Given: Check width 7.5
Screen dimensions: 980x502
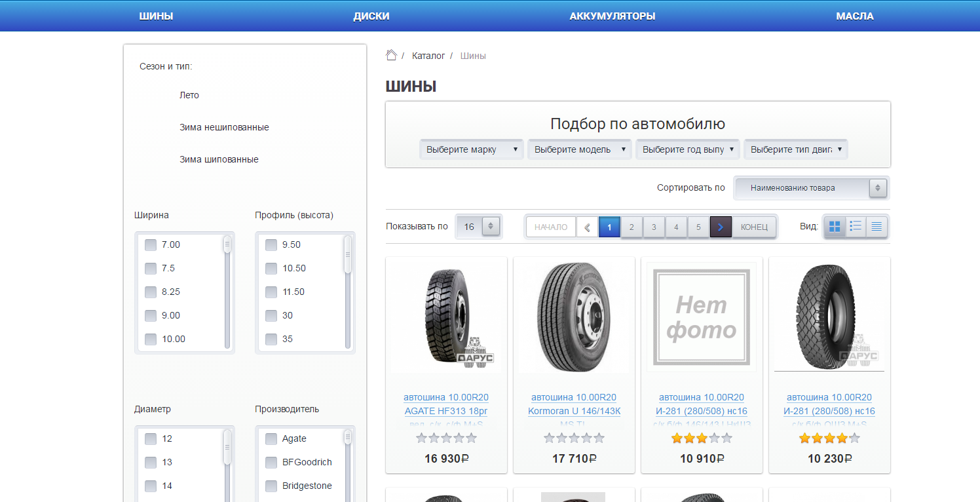Looking at the screenshot, I should (x=151, y=268).
